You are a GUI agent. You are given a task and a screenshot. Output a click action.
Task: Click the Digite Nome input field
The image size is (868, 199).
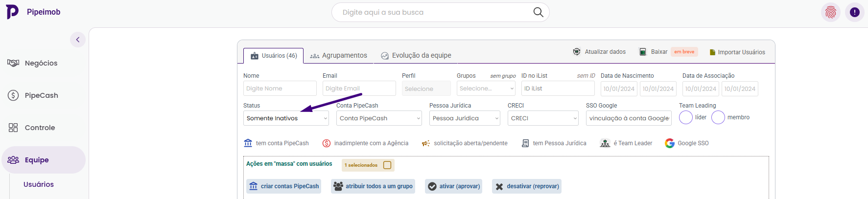[280, 88]
